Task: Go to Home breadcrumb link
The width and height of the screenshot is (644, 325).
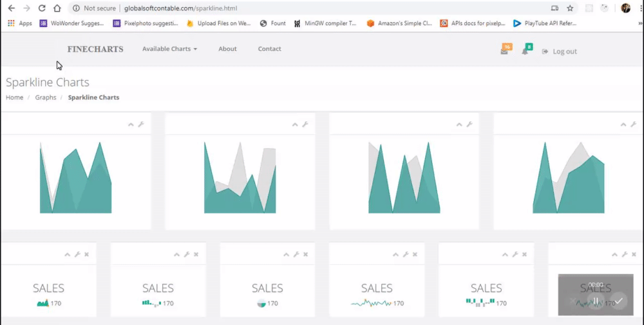Action: click(14, 97)
